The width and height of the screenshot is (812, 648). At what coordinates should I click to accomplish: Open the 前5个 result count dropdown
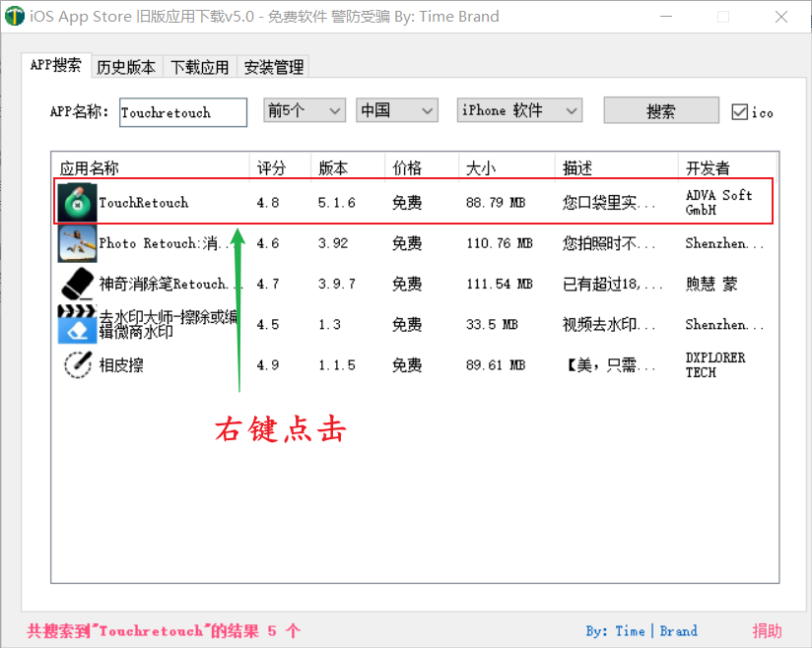[x=304, y=110]
